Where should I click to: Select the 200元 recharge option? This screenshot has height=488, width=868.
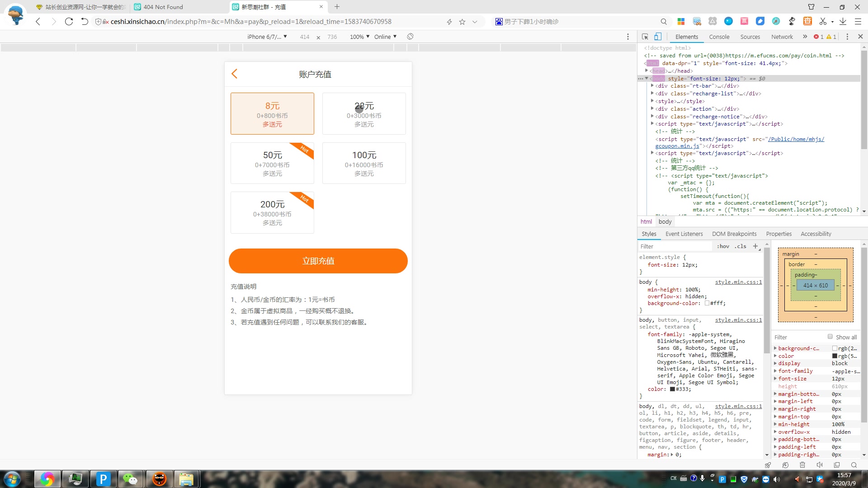point(272,212)
